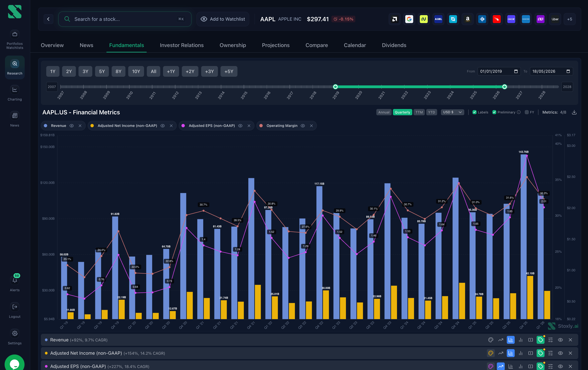Open the Investor Relations tab
The image size is (588, 370).
coord(182,45)
